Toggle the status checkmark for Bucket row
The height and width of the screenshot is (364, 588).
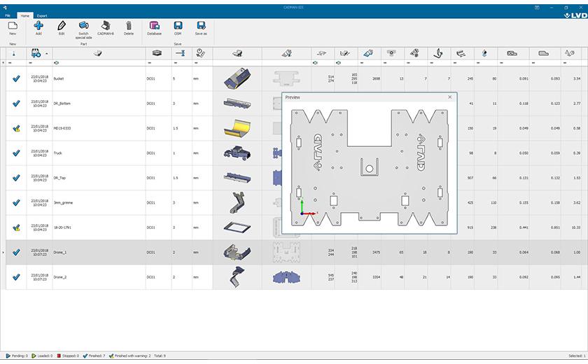tap(16, 78)
